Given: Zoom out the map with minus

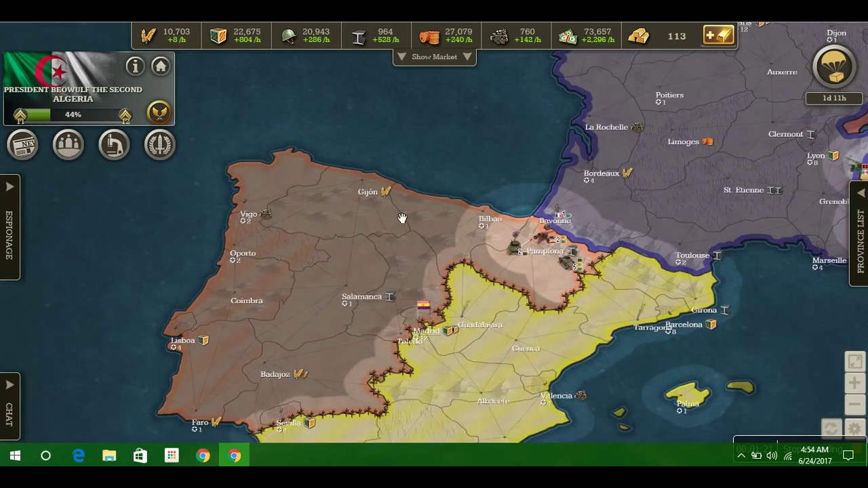Looking at the screenshot, I should (854, 405).
